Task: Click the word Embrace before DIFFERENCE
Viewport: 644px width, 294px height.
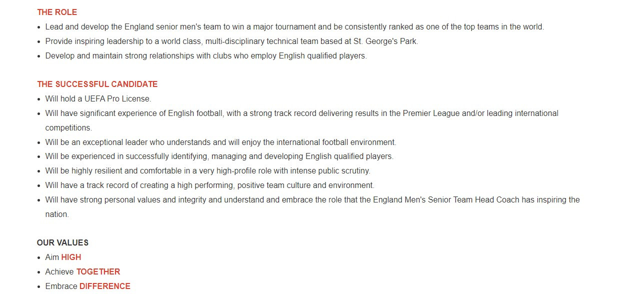Action: pyautogui.click(x=61, y=286)
